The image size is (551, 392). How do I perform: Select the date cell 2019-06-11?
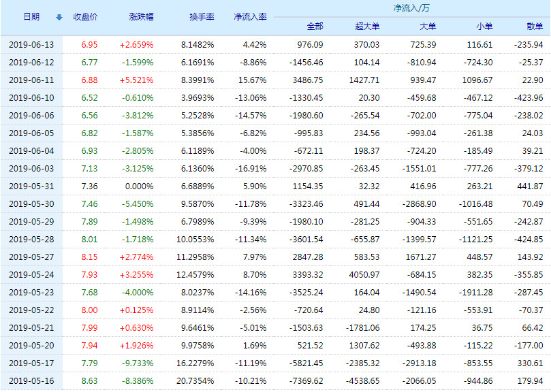pos(31,80)
